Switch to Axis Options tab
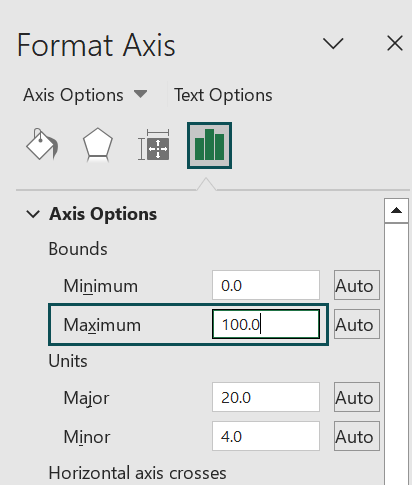Image resolution: width=412 pixels, height=485 pixels. point(73,95)
